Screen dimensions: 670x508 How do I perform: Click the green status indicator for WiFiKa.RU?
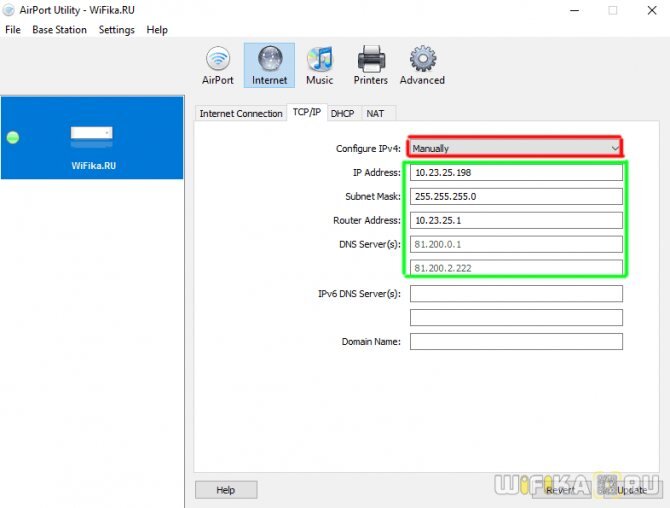[x=13, y=138]
